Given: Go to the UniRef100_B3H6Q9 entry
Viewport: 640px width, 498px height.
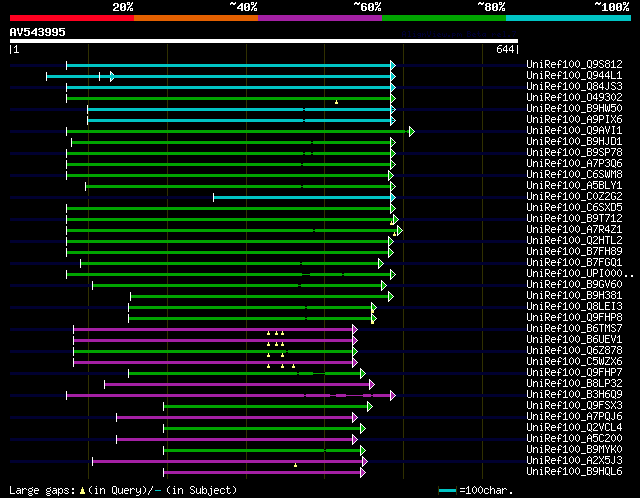Looking at the screenshot, I should coord(574,395).
